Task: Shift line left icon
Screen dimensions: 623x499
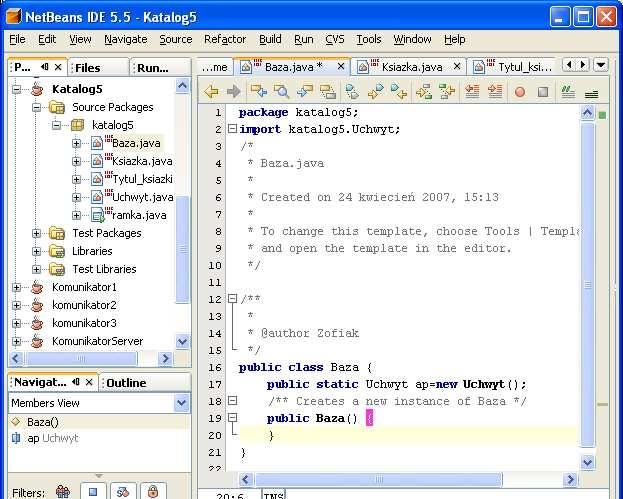Action: click(472, 91)
